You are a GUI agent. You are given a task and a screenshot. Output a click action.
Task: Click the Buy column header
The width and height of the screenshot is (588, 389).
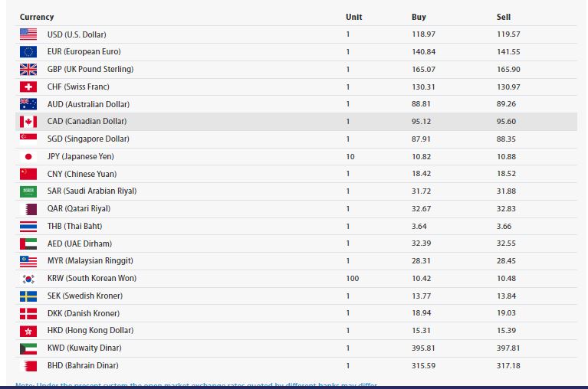(x=419, y=17)
